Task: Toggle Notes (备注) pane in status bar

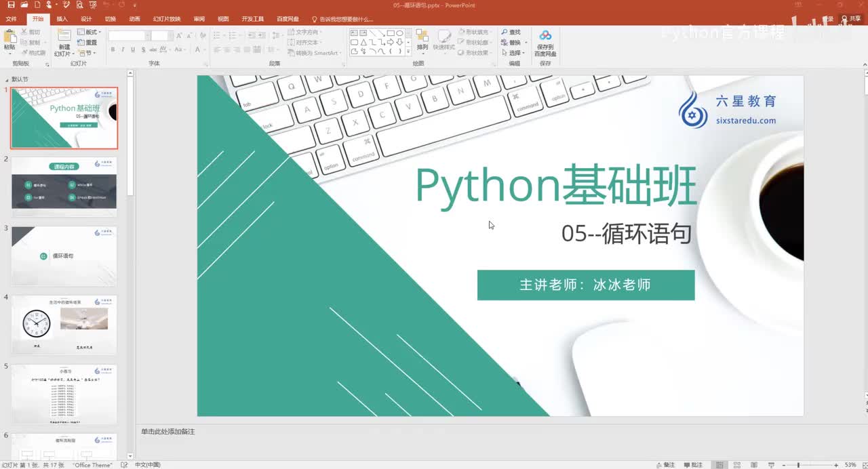Action: pos(665,465)
